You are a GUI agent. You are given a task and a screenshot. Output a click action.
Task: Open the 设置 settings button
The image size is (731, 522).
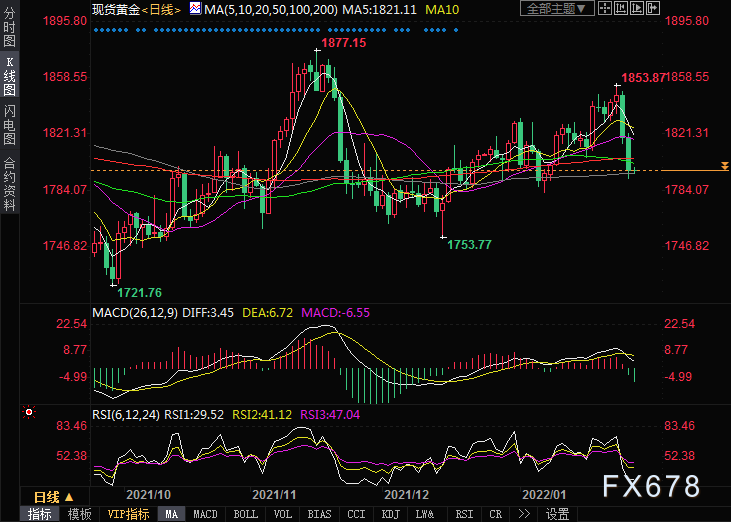pyautogui.click(x=557, y=514)
